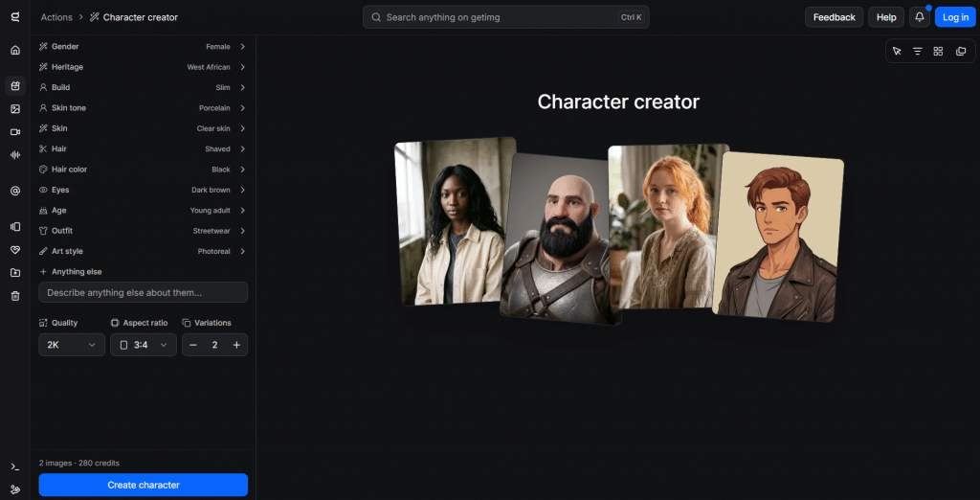Open the heart favorites sidebar icon
This screenshot has height=500, width=980.
click(15, 250)
